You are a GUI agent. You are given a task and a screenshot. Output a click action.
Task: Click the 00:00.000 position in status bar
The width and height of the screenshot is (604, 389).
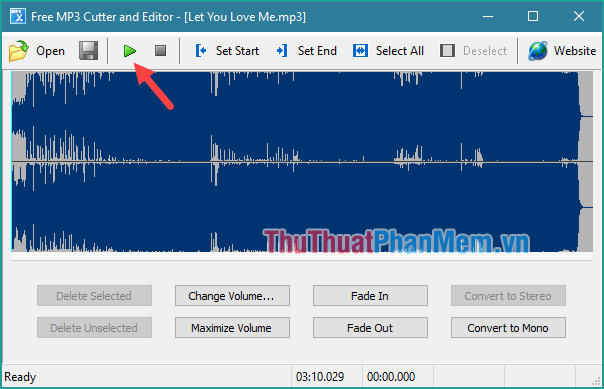(391, 377)
